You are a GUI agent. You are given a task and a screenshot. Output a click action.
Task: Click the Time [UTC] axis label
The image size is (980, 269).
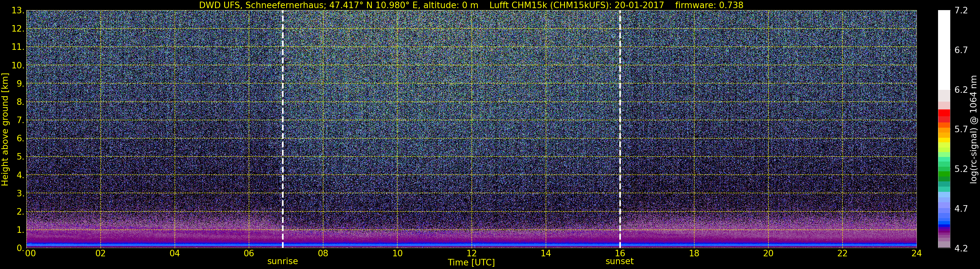point(471,262)
